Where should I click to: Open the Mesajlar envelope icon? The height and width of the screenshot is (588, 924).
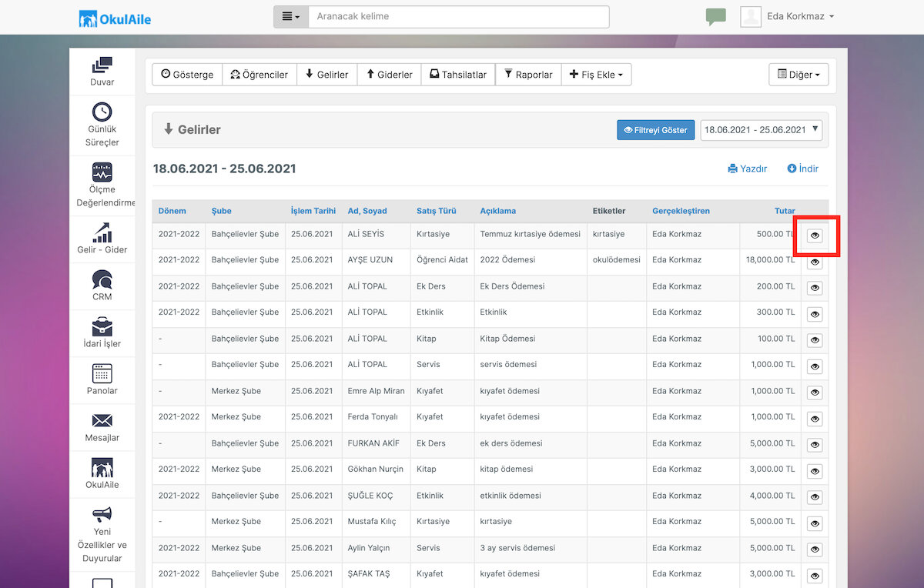tap(102, 420)
